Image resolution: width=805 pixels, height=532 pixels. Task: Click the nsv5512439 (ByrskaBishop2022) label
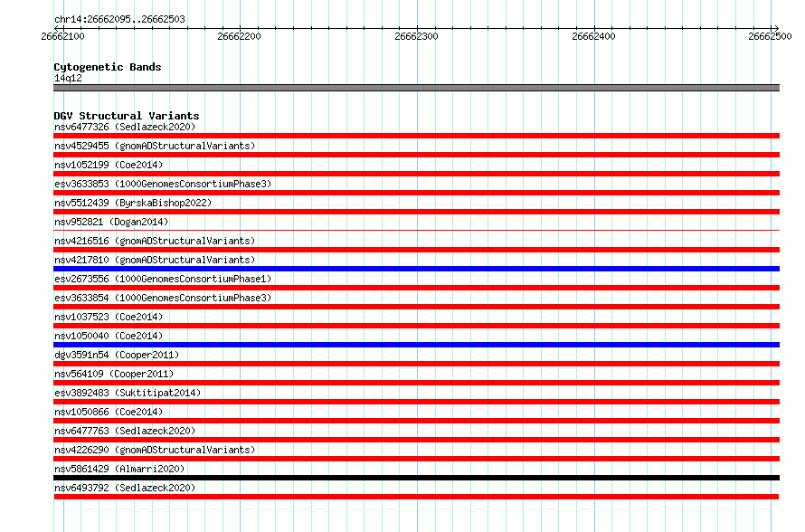tap(133, 203)
